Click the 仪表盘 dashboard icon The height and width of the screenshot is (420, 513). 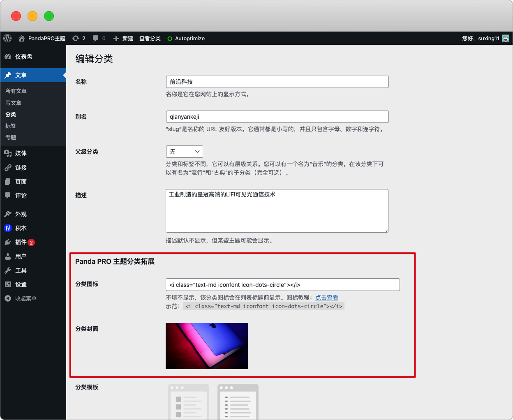pos(8,57)
